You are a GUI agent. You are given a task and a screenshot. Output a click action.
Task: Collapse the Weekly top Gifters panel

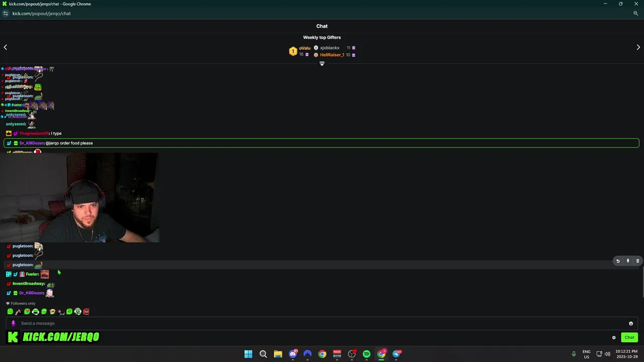tap(322, 64)
